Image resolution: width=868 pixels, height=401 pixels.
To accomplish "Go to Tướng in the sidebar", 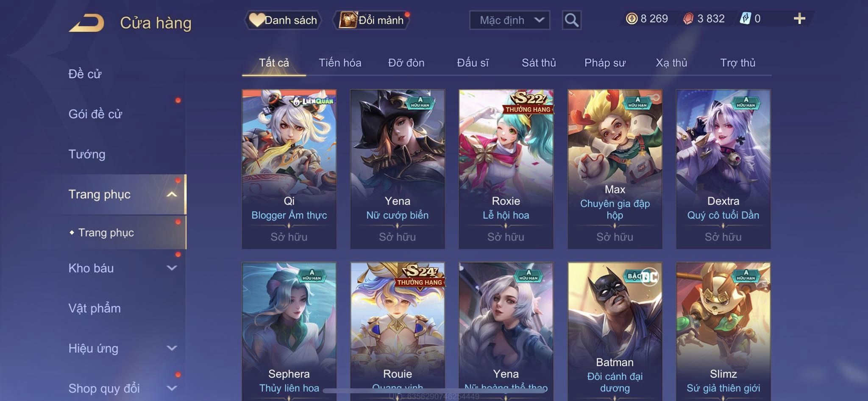I will [x=87, y=154].
